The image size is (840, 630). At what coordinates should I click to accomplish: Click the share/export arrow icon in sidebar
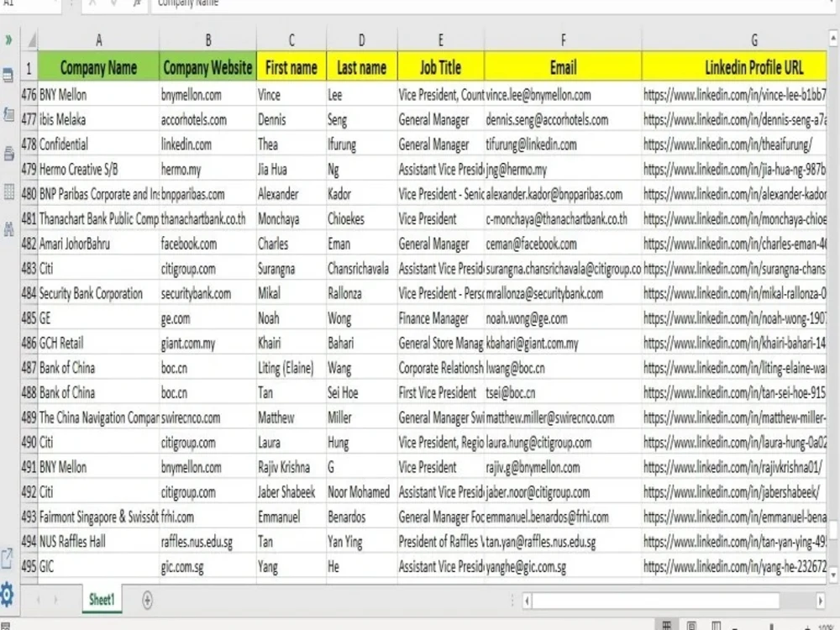(x=7, y=559)
